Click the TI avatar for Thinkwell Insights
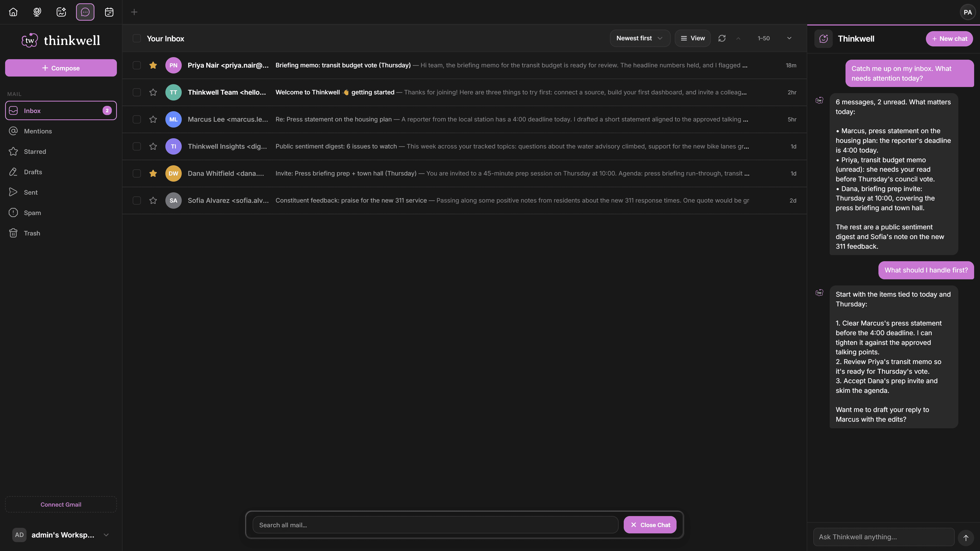980x551 pixels. coord(174,146)
